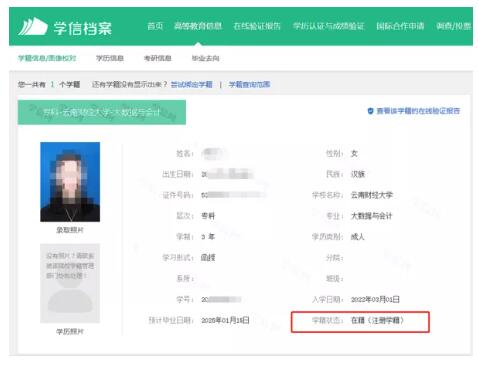Screen dimensions: 478x371
Task: Open the 首页 menu item
Action: [x=155, y=26]
